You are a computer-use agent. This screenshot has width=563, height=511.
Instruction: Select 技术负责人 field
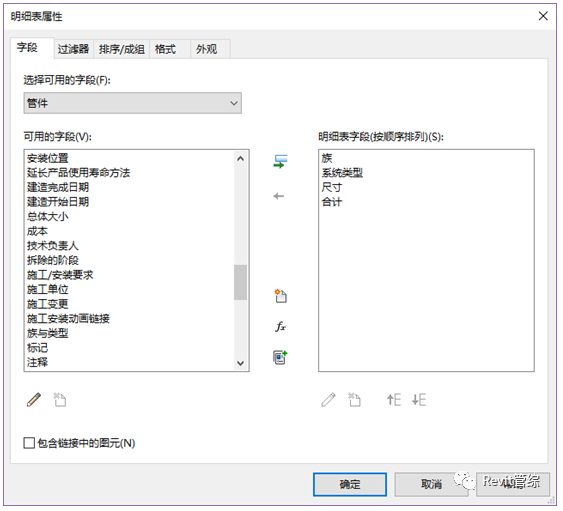coord(52,246)
